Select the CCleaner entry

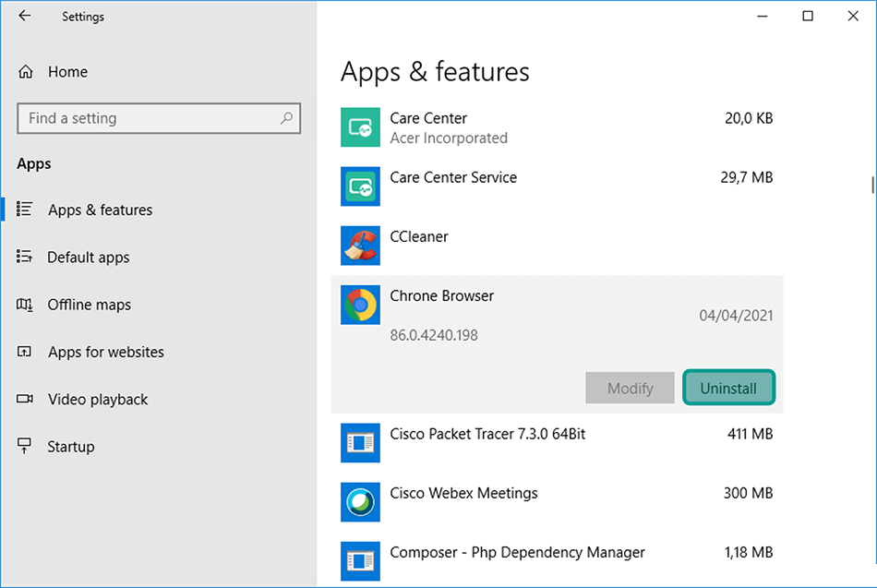point(419,236)
